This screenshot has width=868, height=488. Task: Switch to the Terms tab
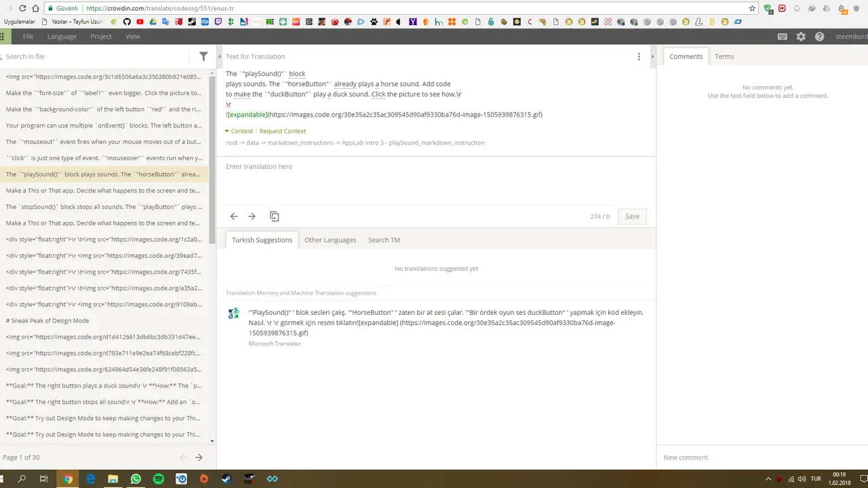pyautogui.click(x=724, y=56)
